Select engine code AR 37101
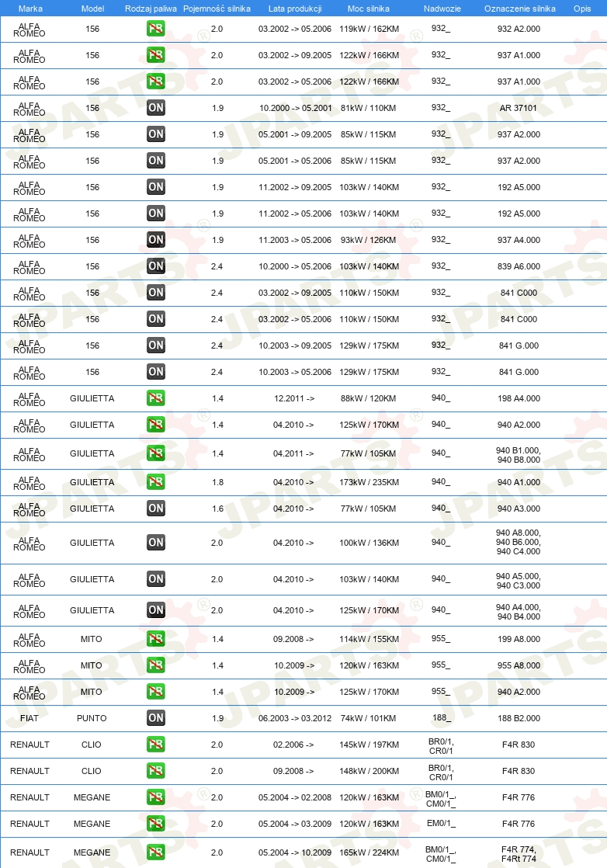 pos(519,108)
